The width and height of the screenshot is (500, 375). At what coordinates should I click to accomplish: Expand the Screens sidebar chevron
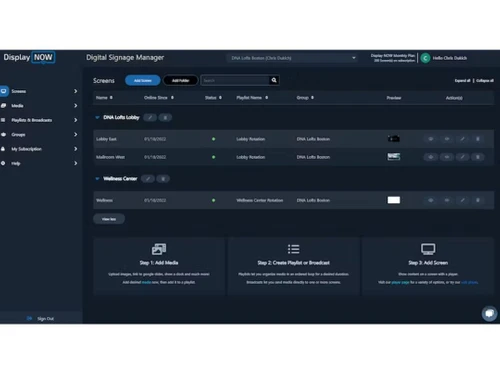click(x=76, y=91)
